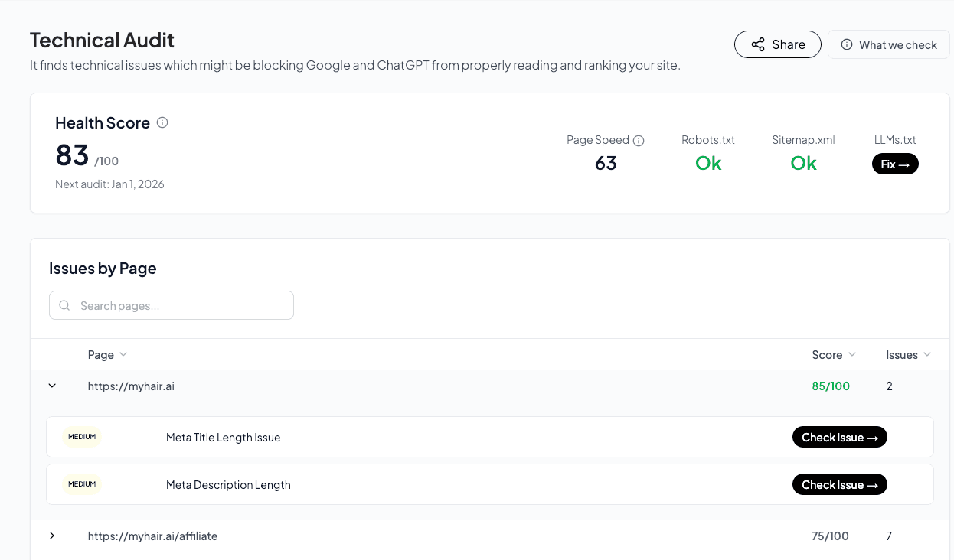Click the arrow icon inside the Fix button
Screen dimensions: 954x560
(x=906, y=164)
